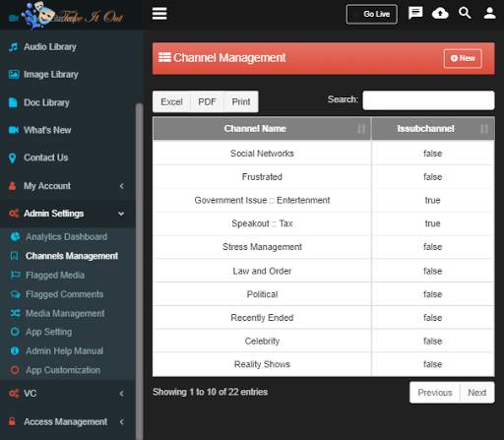Open the hamburger menu icon
Screen dimensions: 504x440
pyautogui.click(x=159, y=14)
